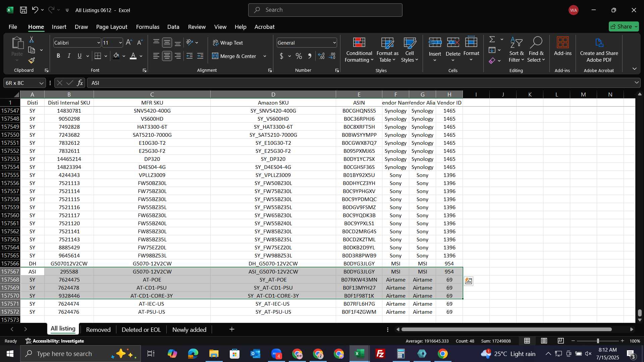Toggle Middle Align vertical alignment
This screenshot has width=644, height=362.
click(167, 43)
